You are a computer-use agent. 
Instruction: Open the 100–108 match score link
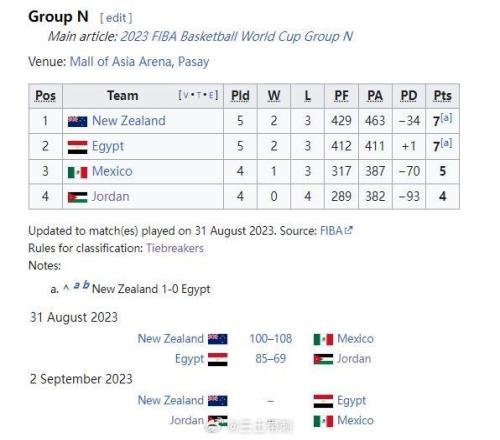click(x=271, y=339)
